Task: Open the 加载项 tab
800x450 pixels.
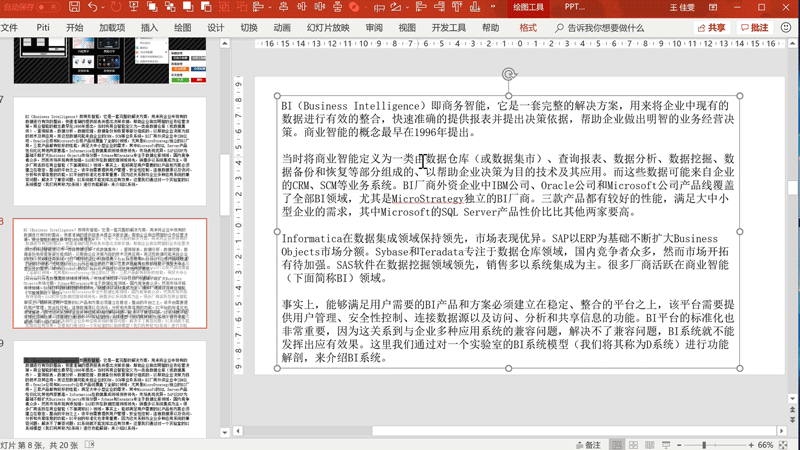Action: tap(112, 28)
